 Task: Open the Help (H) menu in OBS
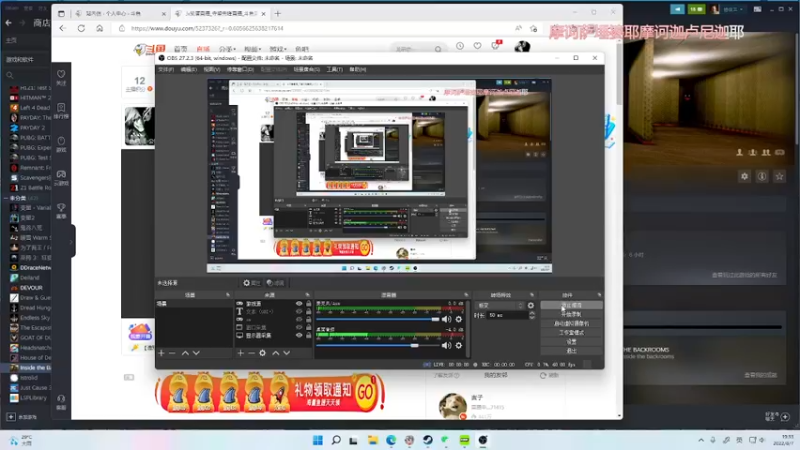pos(358,69)
